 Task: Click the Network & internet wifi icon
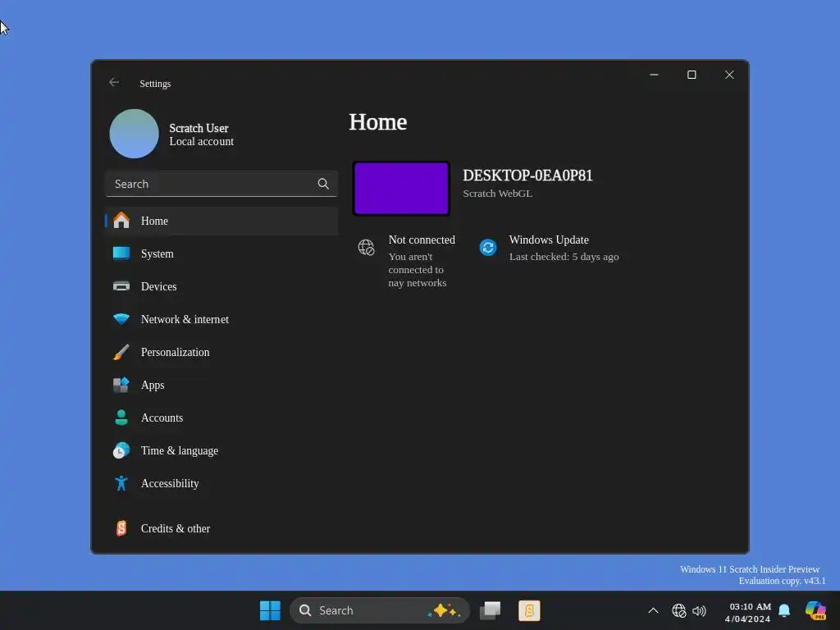coord(121,319)
